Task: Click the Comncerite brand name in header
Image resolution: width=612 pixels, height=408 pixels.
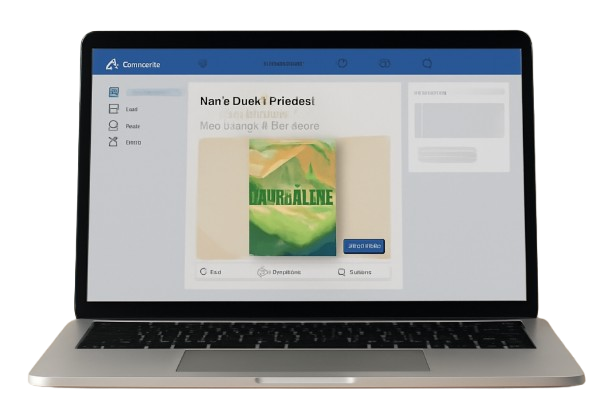Action: pyautogui.click(x=140, y=65)
